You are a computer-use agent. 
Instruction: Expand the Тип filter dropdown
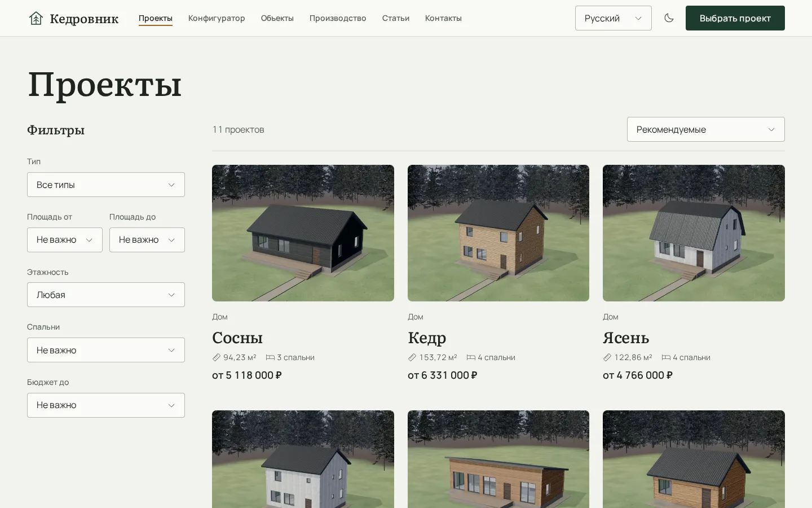click(x=106, y=185)
